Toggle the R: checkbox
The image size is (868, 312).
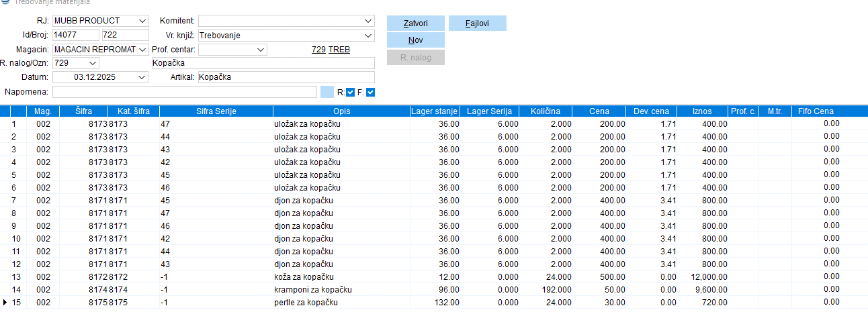351,92
